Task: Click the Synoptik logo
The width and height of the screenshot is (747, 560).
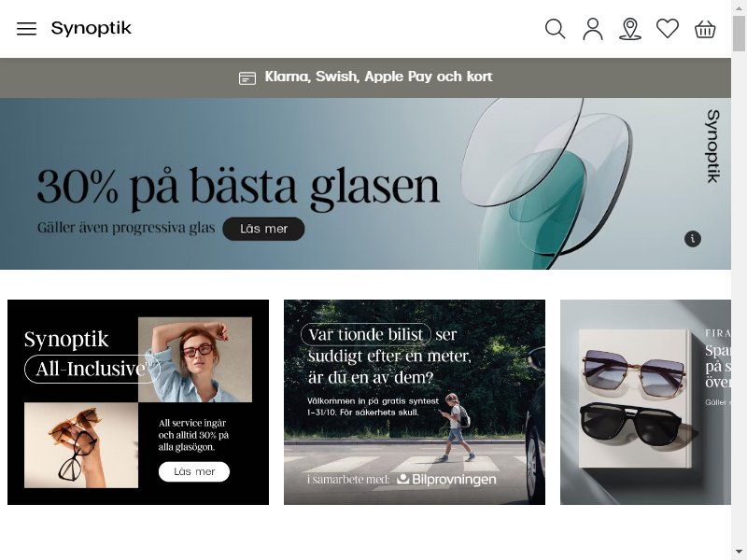Action: click(x=91, y=28)
